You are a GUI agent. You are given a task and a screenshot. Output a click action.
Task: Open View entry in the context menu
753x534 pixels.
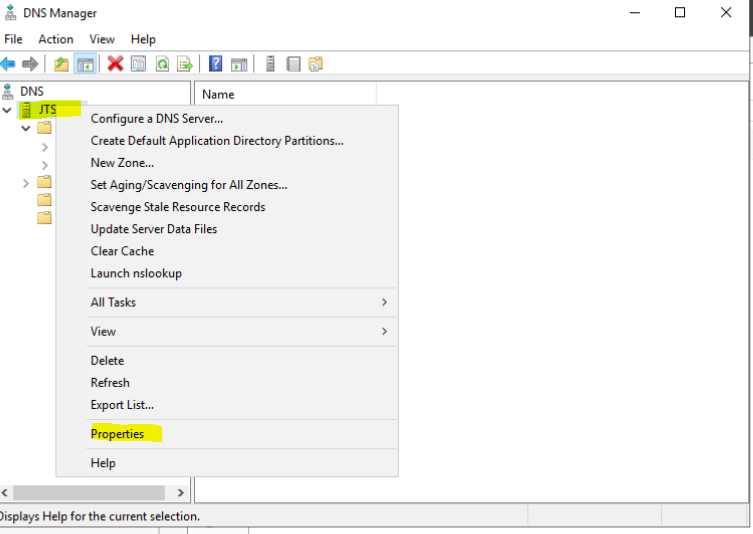tap(227, 332)
